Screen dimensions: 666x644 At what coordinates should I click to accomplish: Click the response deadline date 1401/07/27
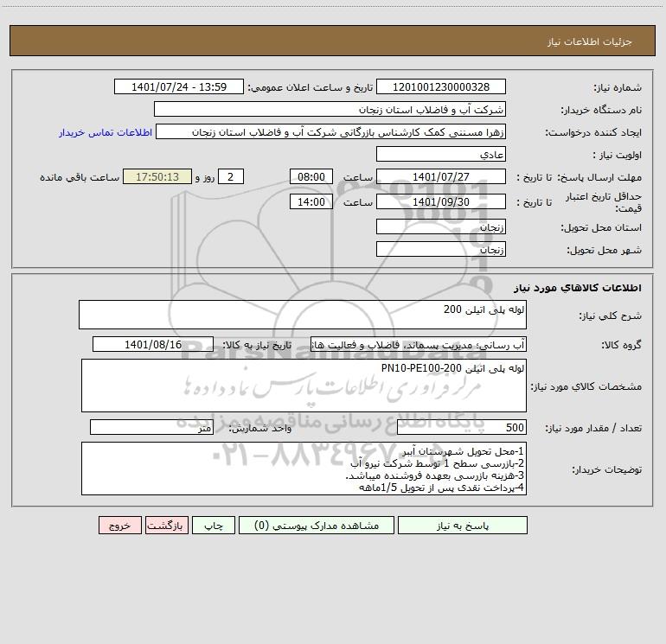click(x=441, y=177)
